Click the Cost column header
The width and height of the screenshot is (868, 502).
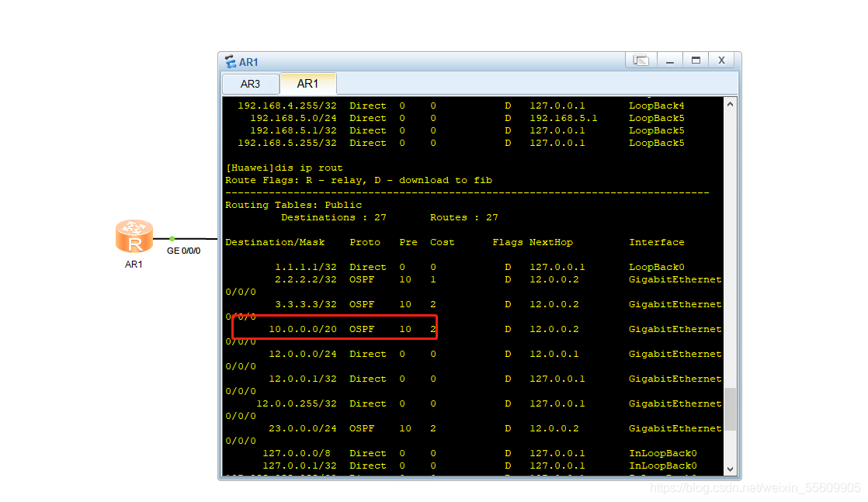pyautogui.click(x=443, y=242)
